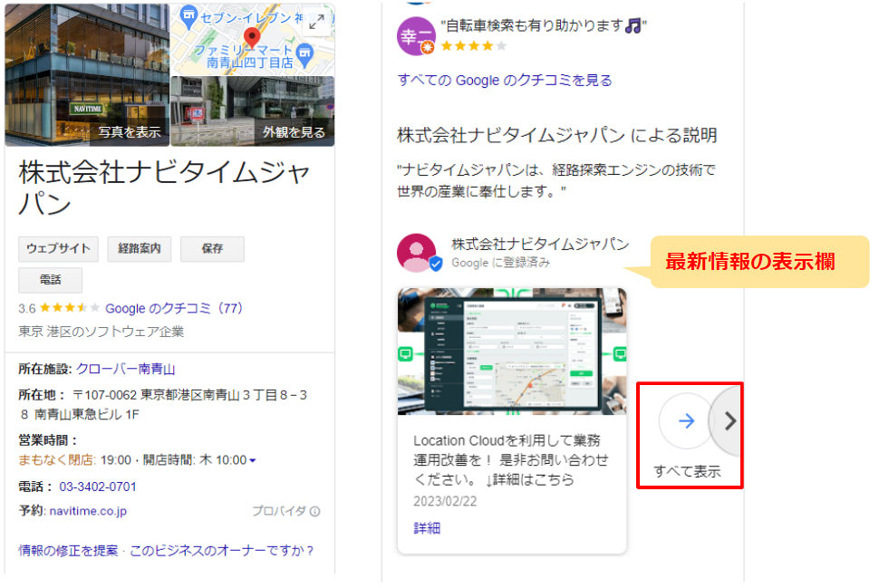The image size is (879, 588).
Task: Click the まもなく閉店 status text
Action: (x=57, y=461)
